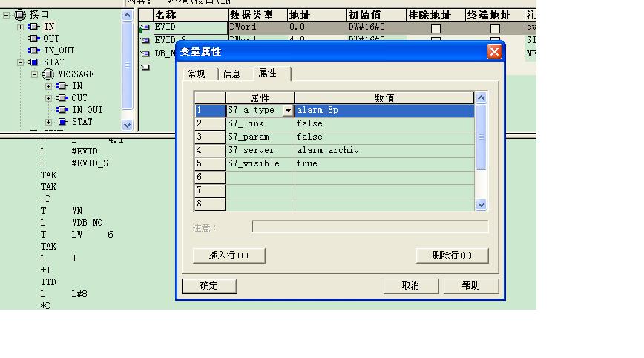Open the S7_a_type attribute dropdown
The image size is (644, 358).
288,111
